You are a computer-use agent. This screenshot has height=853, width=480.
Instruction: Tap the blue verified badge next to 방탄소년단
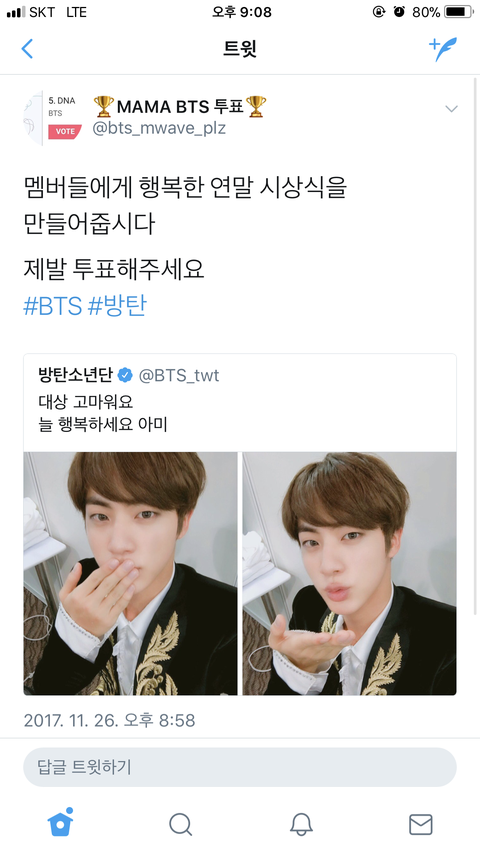[125, 375]
